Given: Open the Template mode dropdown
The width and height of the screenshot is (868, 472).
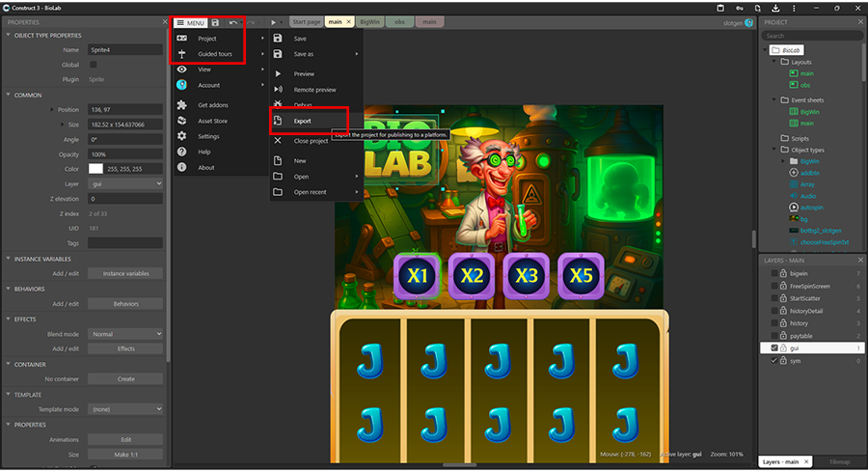Looking at the screenshot, I should (125, 410).
